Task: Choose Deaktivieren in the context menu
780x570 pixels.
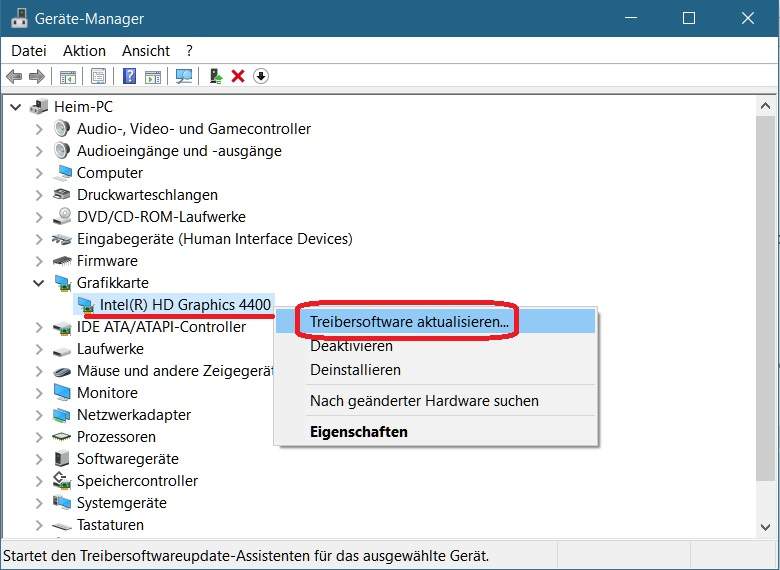Action: 436,346
